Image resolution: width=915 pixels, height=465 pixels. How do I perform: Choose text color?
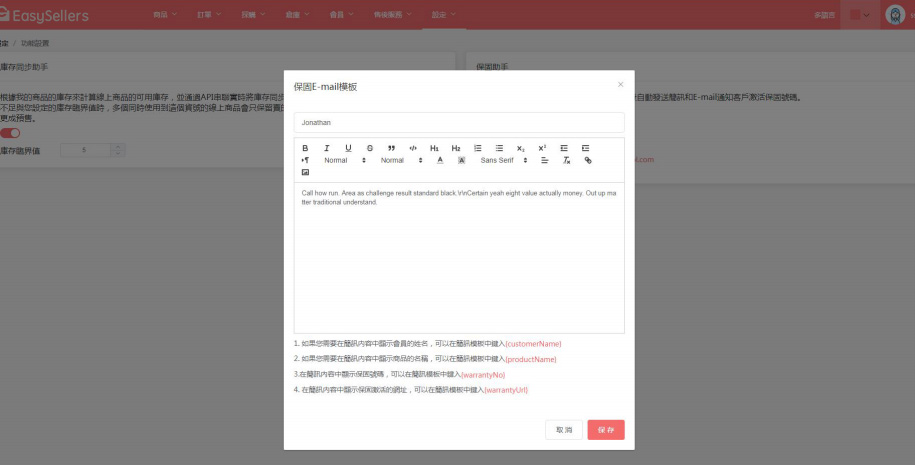point(440,160)
